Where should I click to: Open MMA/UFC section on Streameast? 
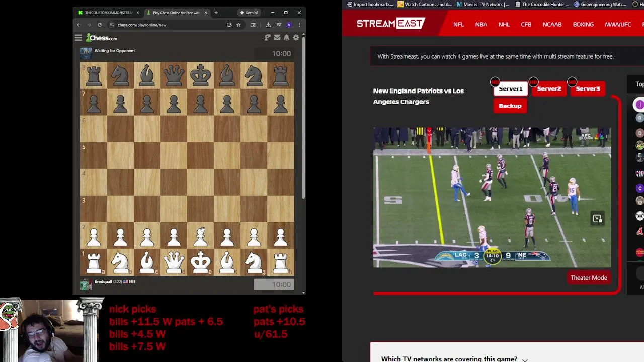click(x=618, y=24)
